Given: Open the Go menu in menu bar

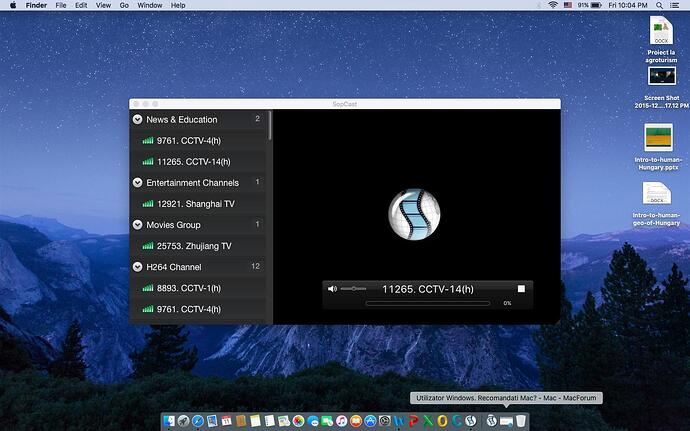Looking at the screenshot, I should point(124,6).
